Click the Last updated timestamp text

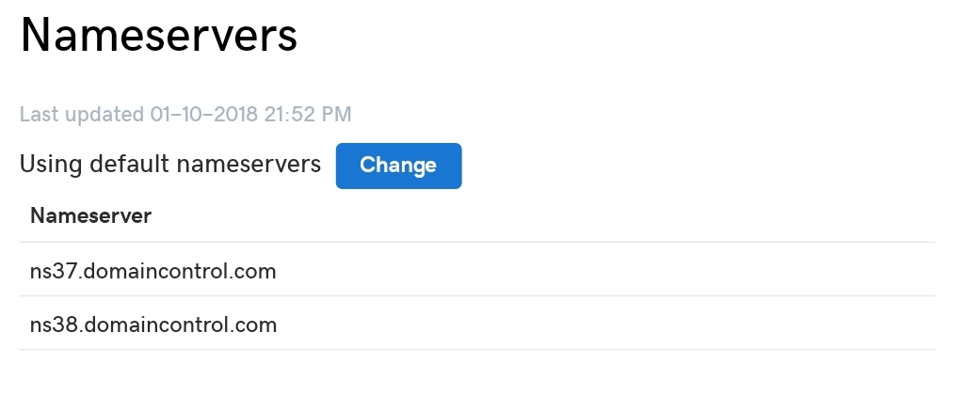185,115
